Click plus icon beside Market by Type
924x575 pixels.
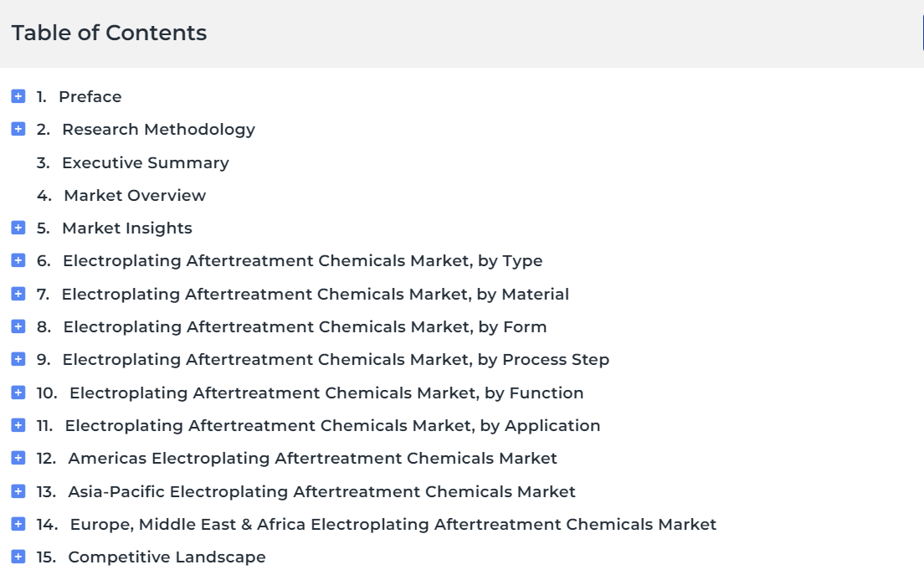point(18,260)
